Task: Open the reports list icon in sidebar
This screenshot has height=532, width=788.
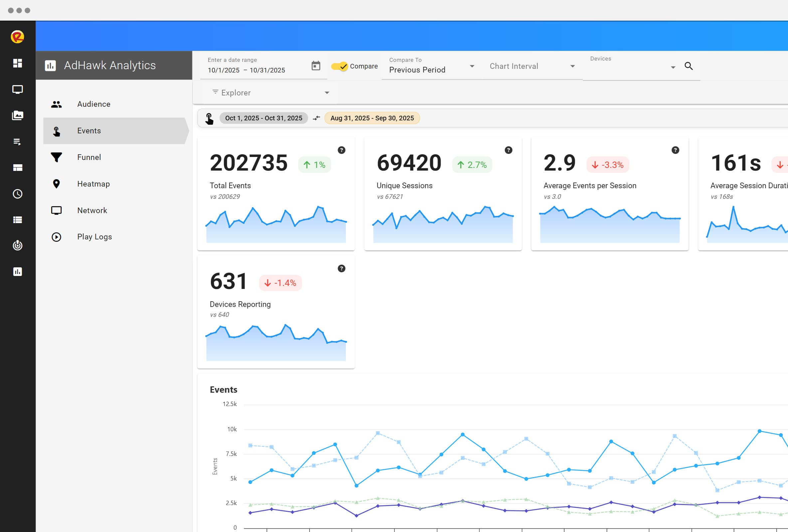Action: pyautogui.click(x=18, y=219)
